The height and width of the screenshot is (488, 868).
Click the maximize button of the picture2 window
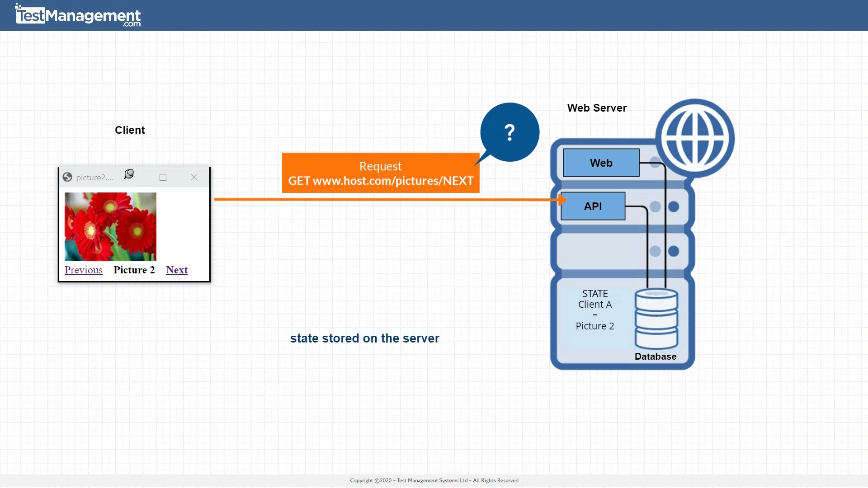(163, 177)
